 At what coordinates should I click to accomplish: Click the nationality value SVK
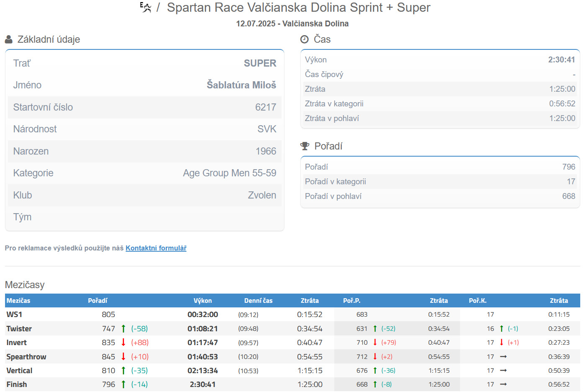tap(267, 129)
